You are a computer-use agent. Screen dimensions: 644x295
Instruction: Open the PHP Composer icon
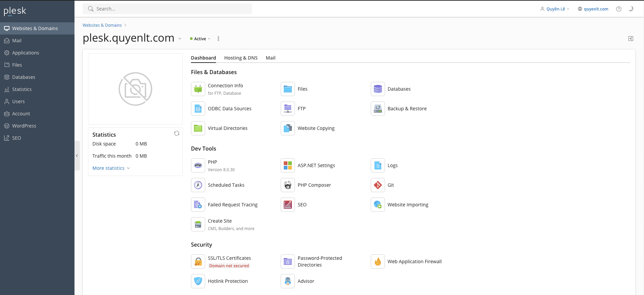pos(288,185)
